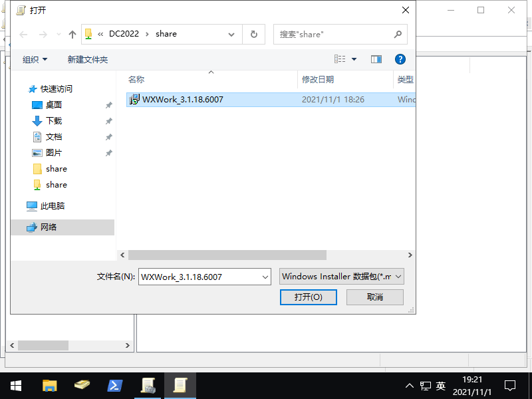The width and height of the screenshot is (532, 399).
Task: Click background window left scroll arrow
Action: pyautogui.click(x=12, y=345)
